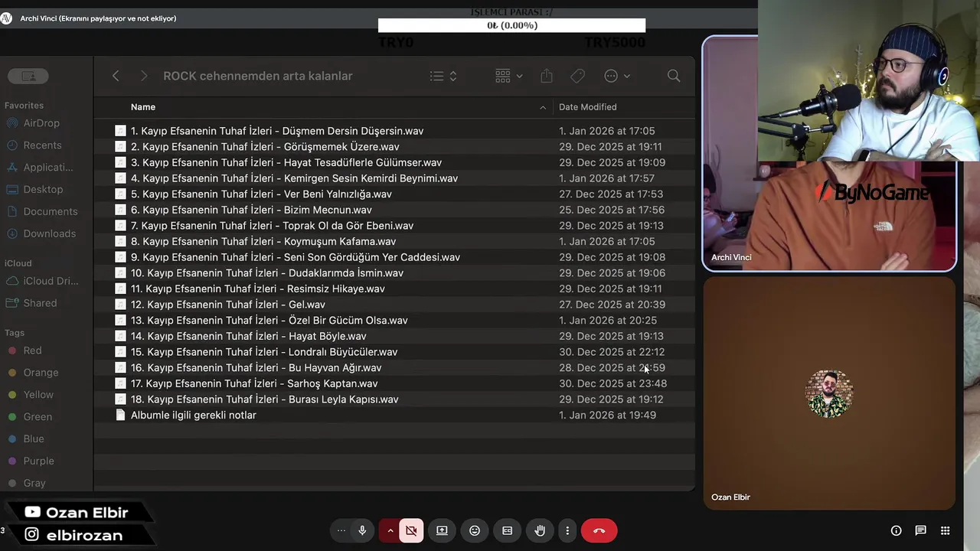Image resolution: width=980 pixels, height=551 pixels.
Task: Open iCloud Drive in sidebar
Action: click(x=42, y=281)
